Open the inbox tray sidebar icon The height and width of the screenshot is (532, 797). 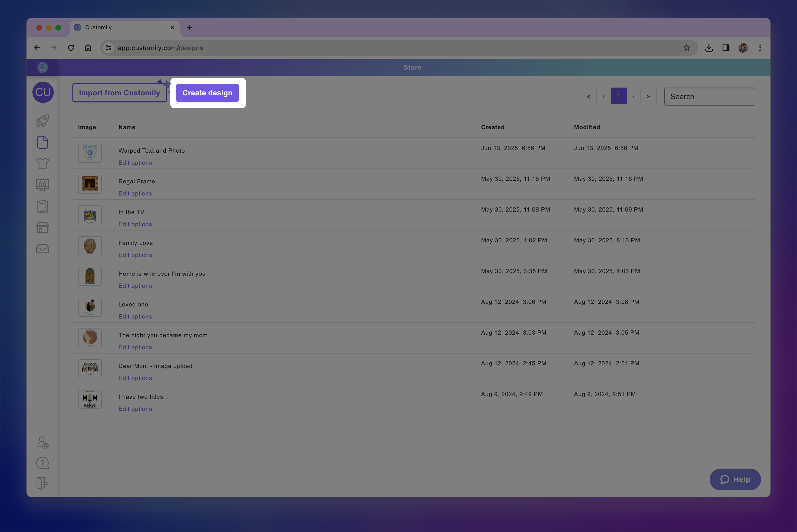pyautogui.click(x=42, y=249)
